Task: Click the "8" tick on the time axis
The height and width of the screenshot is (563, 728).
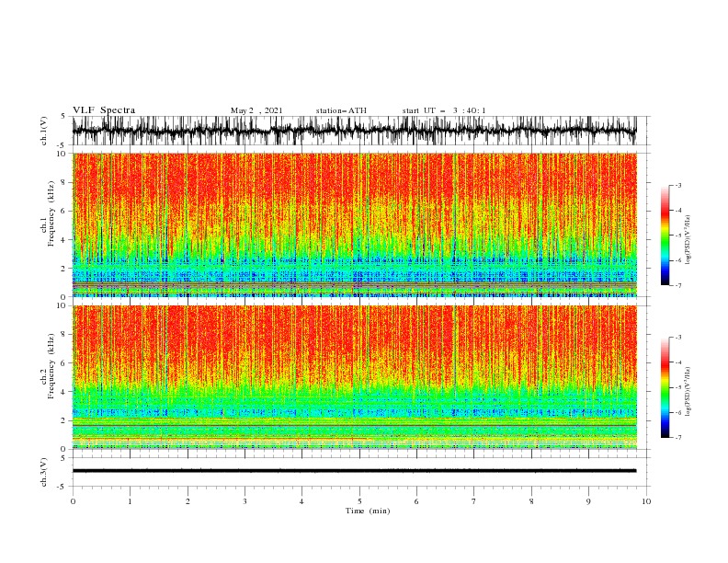Action: click(531, 501)
